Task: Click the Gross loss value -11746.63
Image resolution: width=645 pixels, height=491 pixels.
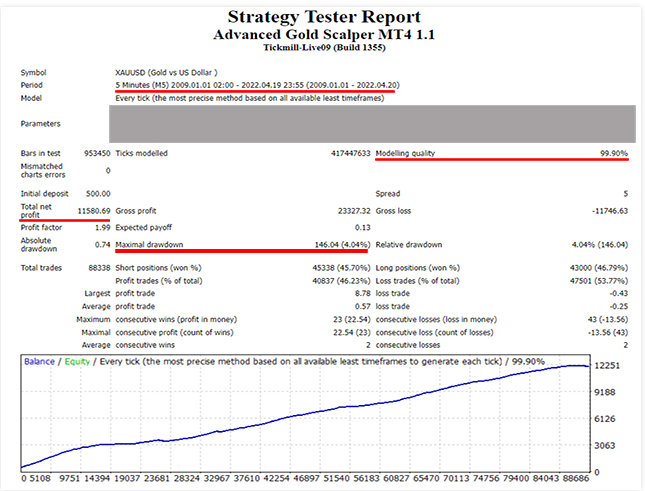Action: (x=610, y=211)
